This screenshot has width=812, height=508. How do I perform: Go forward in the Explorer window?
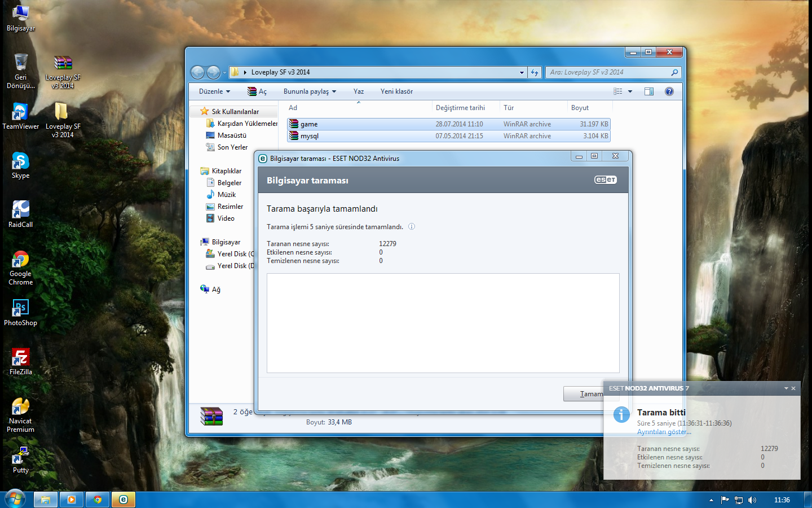pyautogui.click(x=213, y=72)
